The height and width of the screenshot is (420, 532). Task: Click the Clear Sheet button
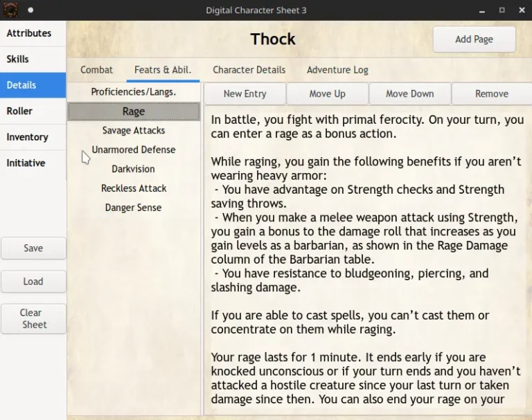click(33, 319)
